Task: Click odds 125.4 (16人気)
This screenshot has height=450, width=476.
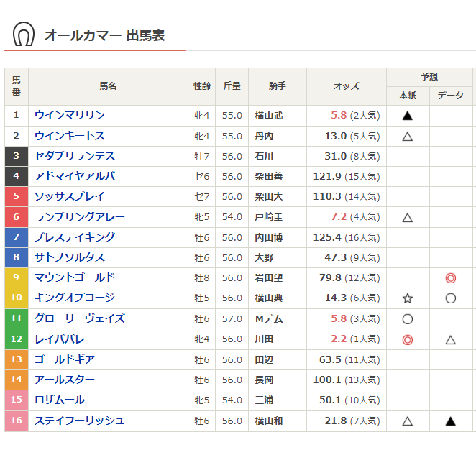Action: [x=347, y=237]
